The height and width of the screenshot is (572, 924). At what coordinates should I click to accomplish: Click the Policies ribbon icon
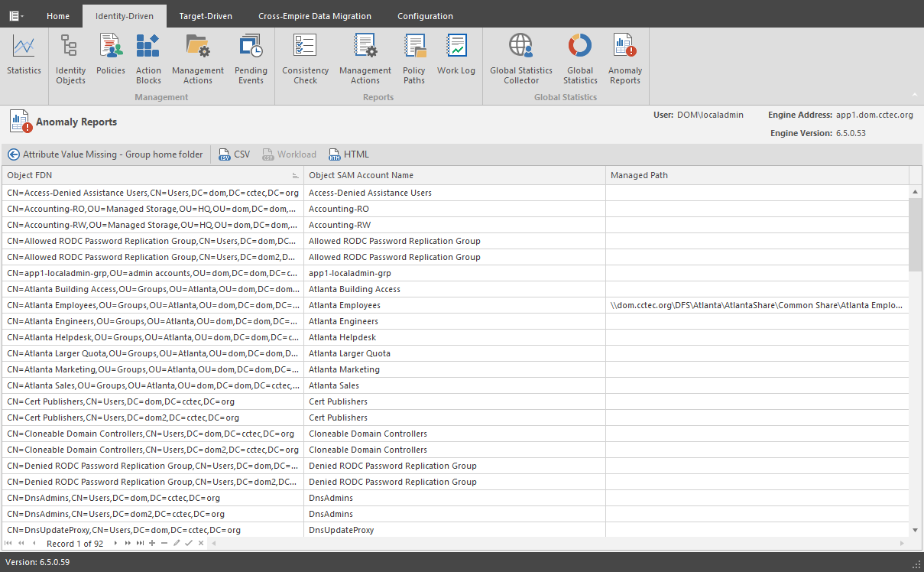pos(111,56)
